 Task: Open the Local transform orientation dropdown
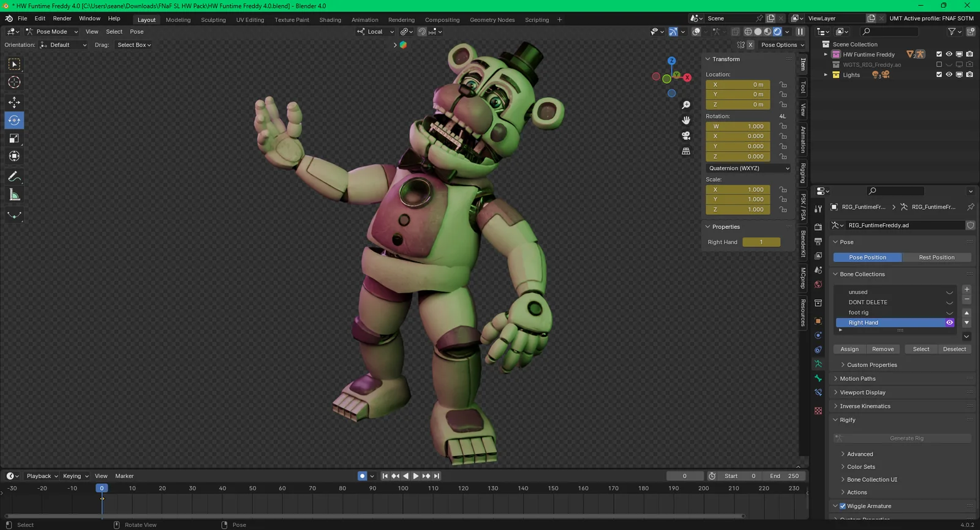click(375, 32)
